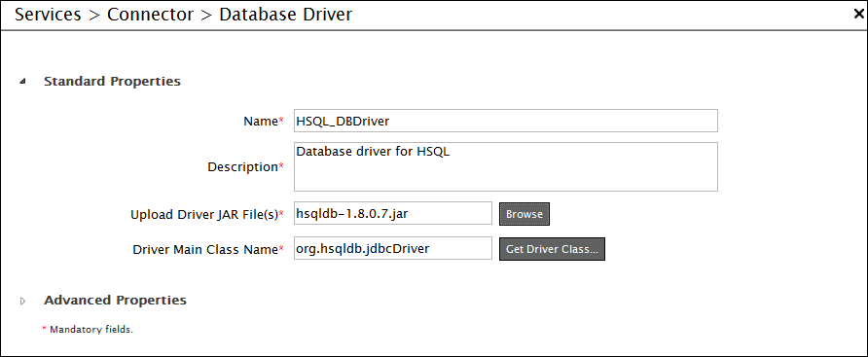The image size is (868, 357).
Task: Select the Advanced Properties heading
Action: 115,300
